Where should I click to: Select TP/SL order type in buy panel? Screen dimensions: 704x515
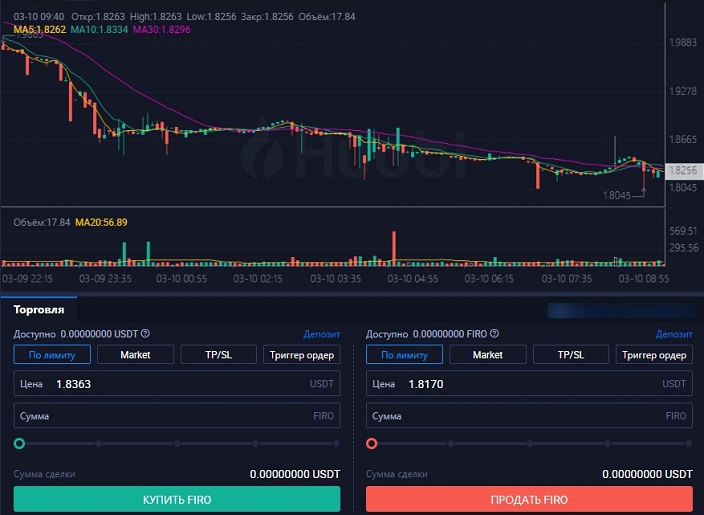tap(219, 355)
